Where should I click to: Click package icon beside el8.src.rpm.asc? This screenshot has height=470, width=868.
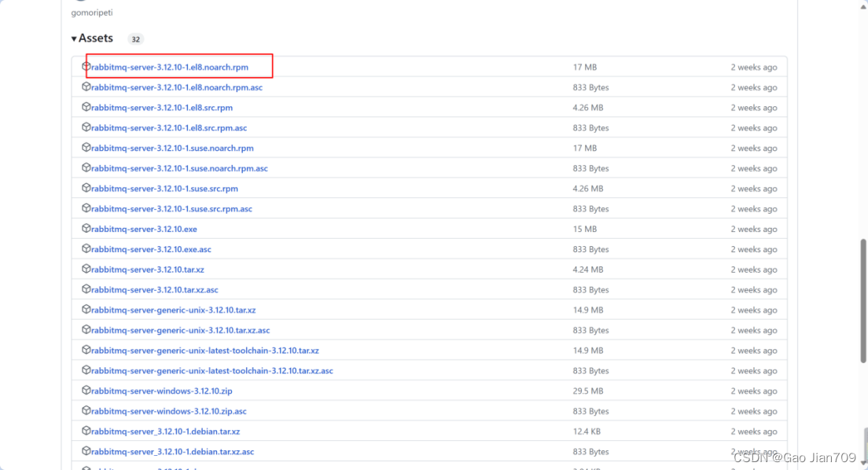[86, 127]
